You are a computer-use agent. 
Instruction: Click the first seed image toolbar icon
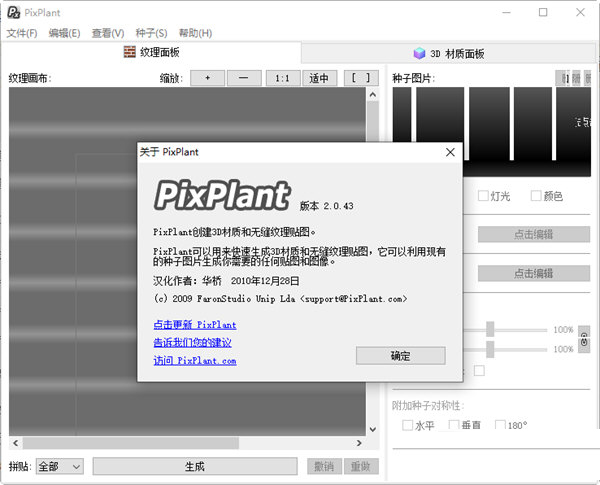coord(562,78)
